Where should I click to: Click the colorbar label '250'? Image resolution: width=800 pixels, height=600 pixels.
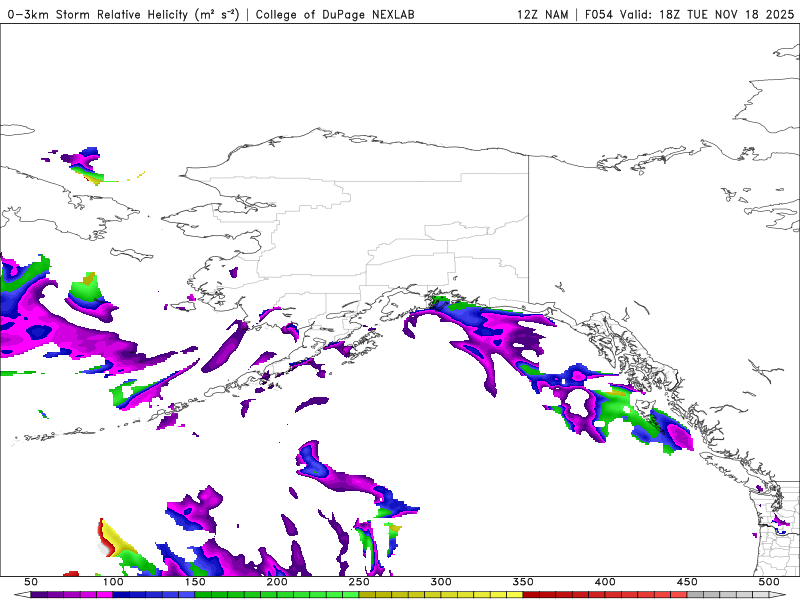click(x=359, y=582)
